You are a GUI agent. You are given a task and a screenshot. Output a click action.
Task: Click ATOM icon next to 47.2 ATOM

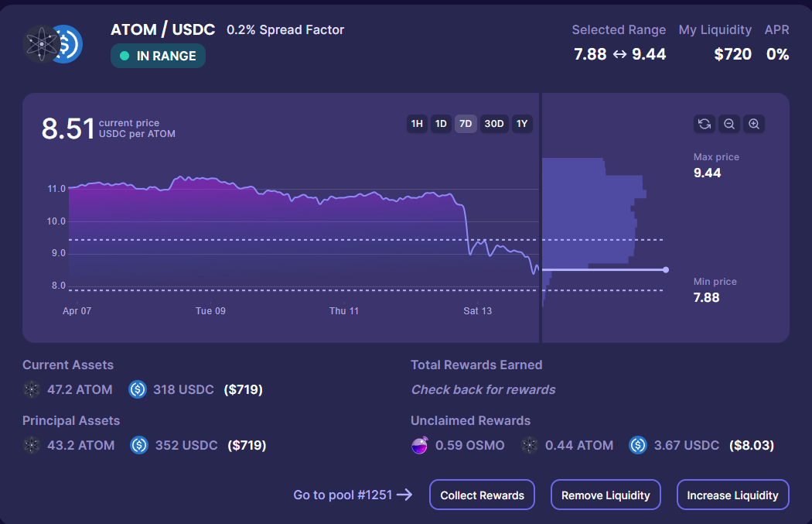click(x=32, y=389)
